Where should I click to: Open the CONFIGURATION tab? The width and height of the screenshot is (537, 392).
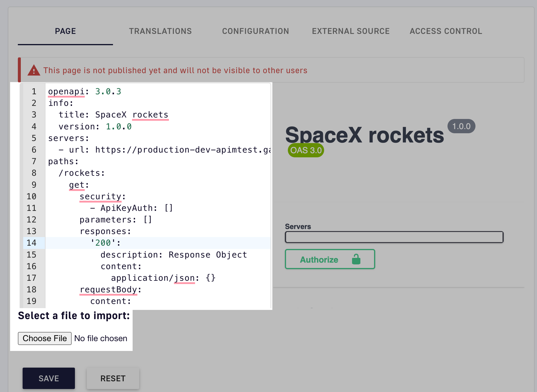point(255,31)
